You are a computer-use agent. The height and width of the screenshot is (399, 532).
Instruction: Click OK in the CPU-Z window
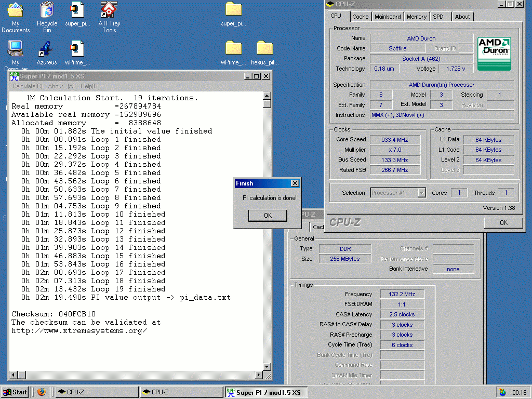tap(503, 222)
